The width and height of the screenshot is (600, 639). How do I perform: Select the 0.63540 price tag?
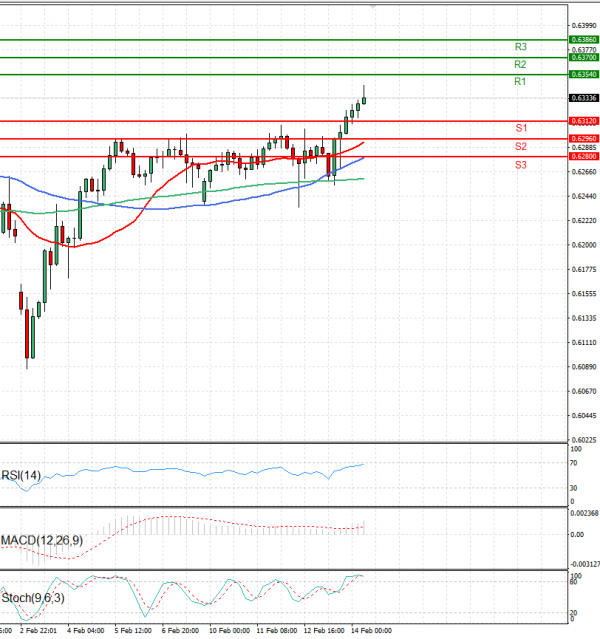pos(584,74)
